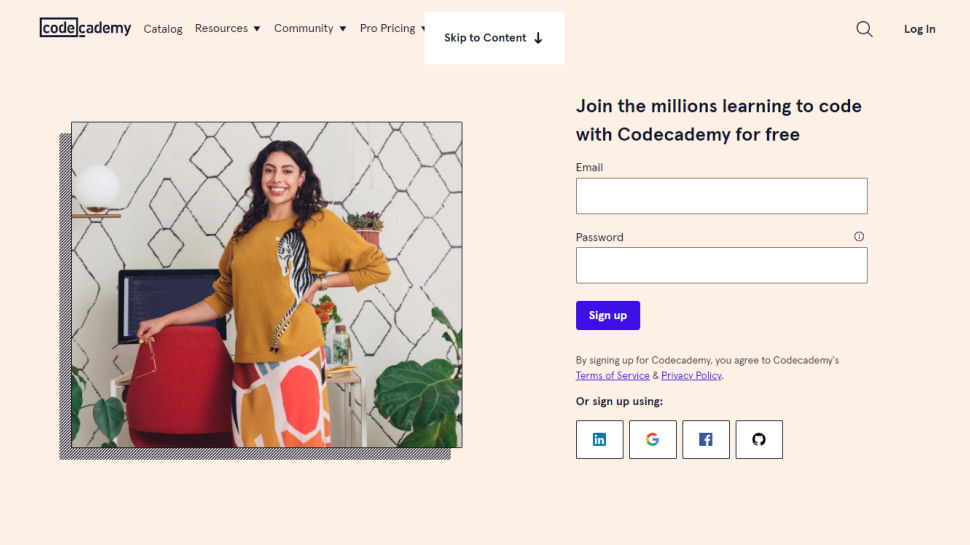Click the woman in yellow sweater photo
Viewport: 970px width, 545px height.
(x=267, y=285)
